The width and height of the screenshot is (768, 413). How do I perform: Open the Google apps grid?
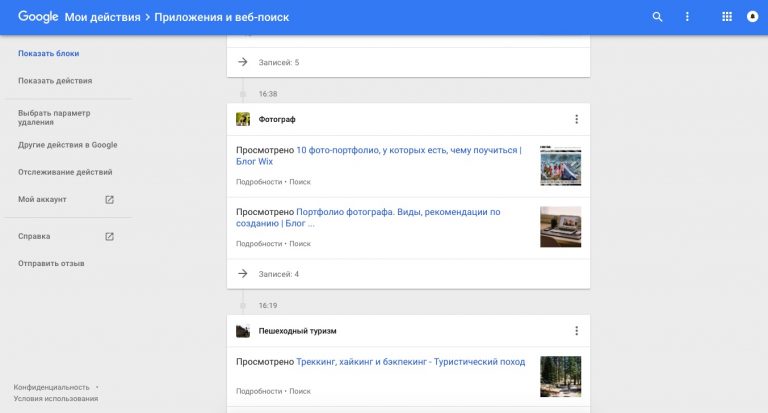(726, 17)
